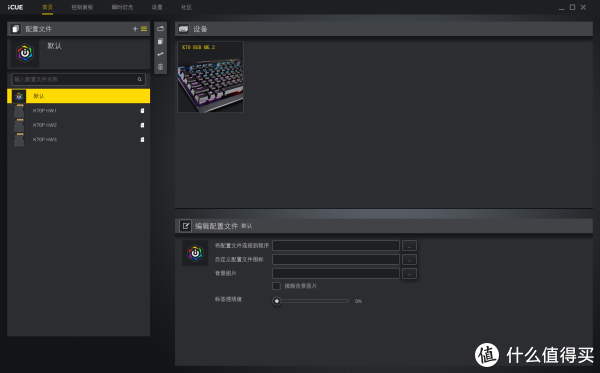Screen dimensions: 600x373
Task: Browse for program to link profile
Action: coord(409,246)
